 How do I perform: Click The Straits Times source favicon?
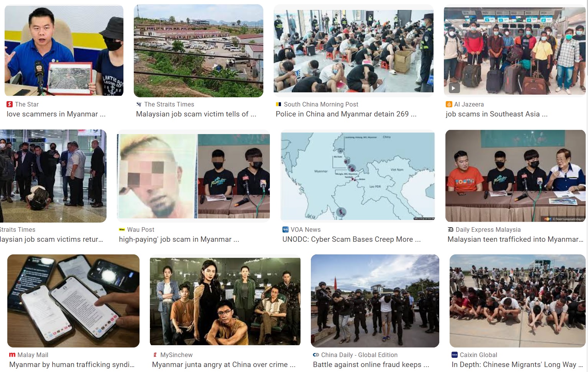coord(139,104)
